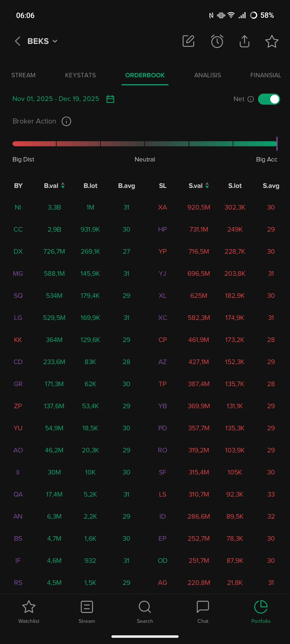Screen dimensions: 290x644
Task: Tap the Broker Action gradient bar
Action: point(145,144)
